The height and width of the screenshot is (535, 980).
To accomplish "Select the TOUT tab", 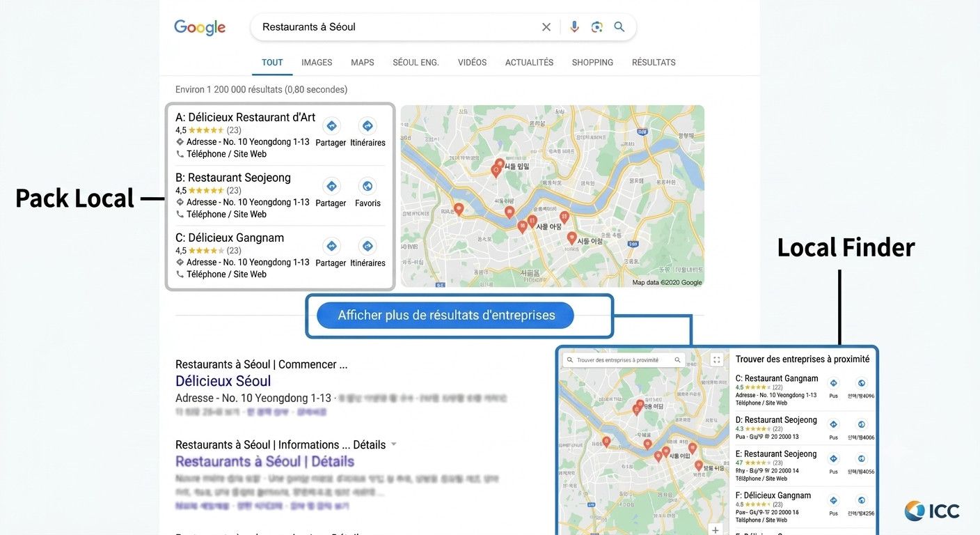I will tap(272, 62).
